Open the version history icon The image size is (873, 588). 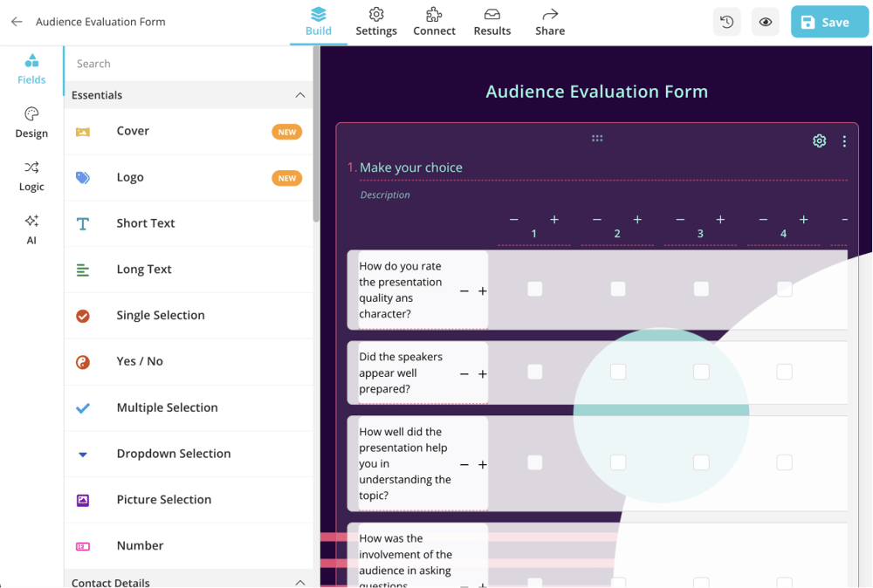pos(727,21)
